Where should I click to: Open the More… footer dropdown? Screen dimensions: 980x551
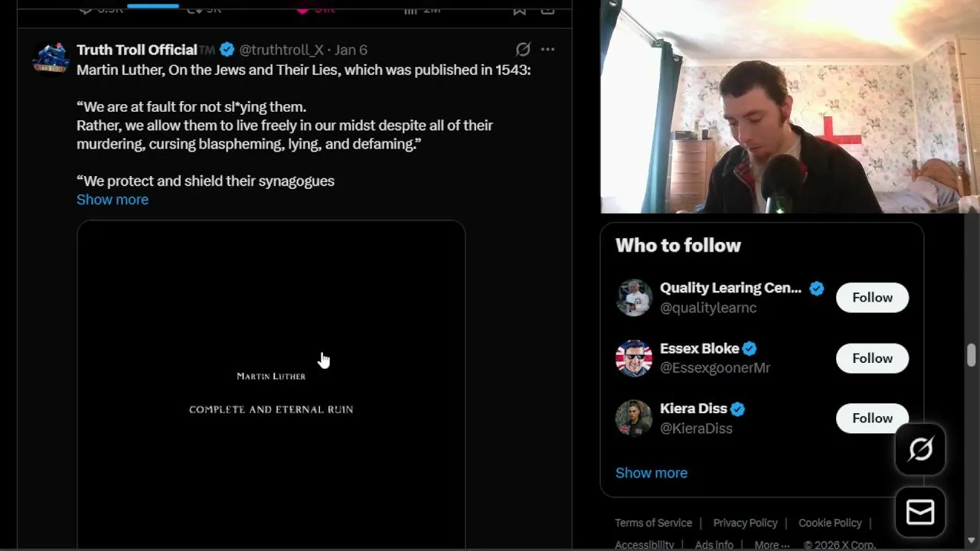tap(772, 545)
